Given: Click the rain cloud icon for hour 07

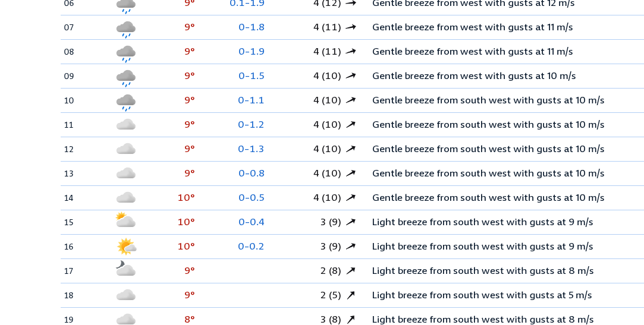Looking at the screenshot, I should [125, 29].
